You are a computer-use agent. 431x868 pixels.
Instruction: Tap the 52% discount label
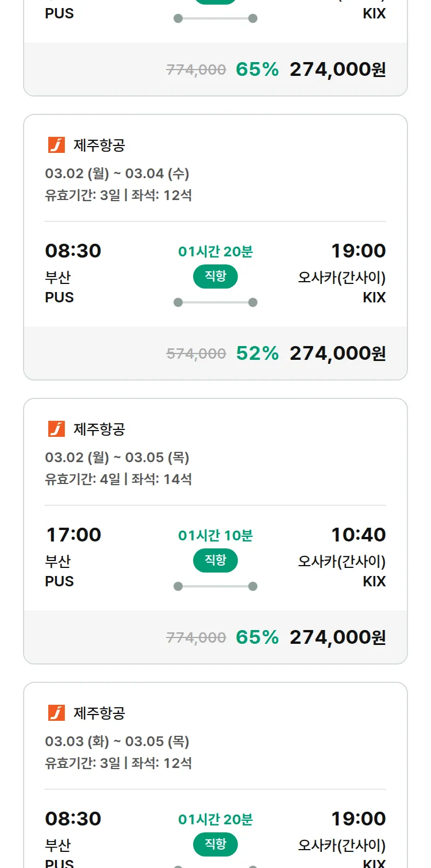coord(257,354)
